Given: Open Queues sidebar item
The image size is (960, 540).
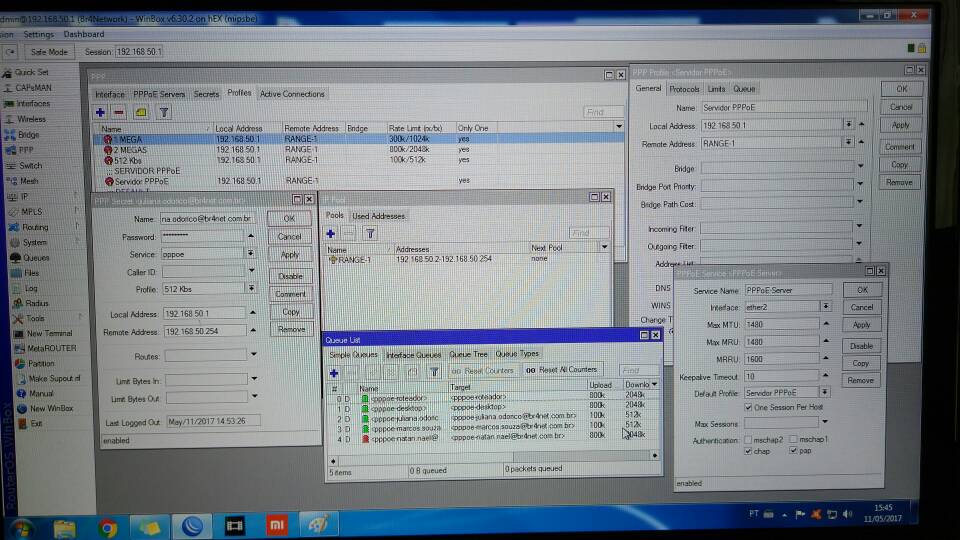Looking at the screenshot, I should (x=36, y=258).
